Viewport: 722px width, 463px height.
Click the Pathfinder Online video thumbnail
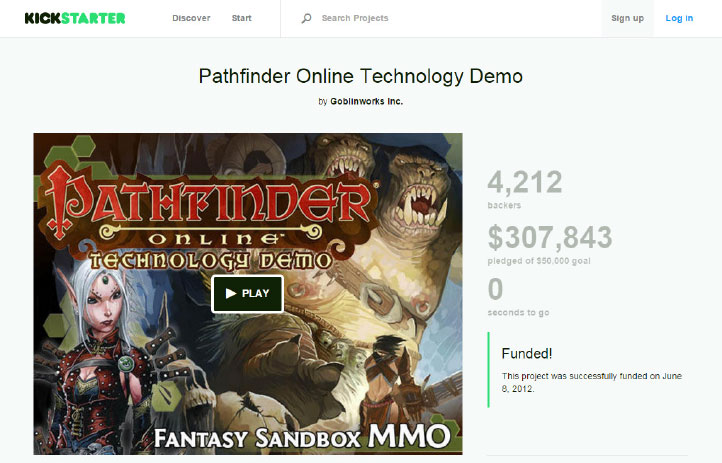(248, 294)
